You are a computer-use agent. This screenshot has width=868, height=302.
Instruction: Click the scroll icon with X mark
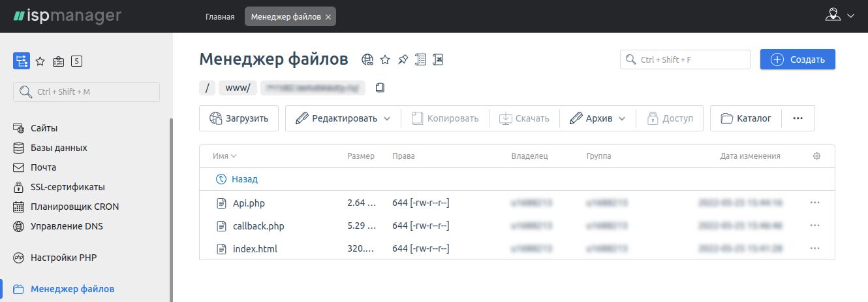[439, 60]
